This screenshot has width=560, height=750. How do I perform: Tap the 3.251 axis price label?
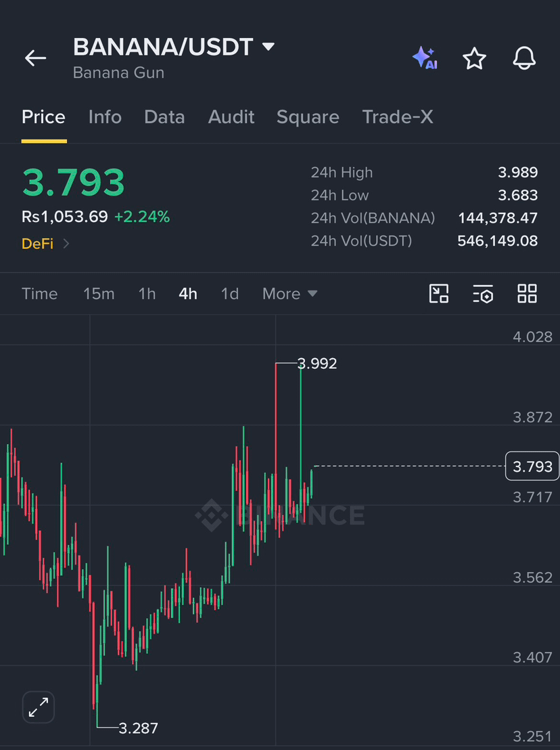pyautogui.click(x=532, y=736)
